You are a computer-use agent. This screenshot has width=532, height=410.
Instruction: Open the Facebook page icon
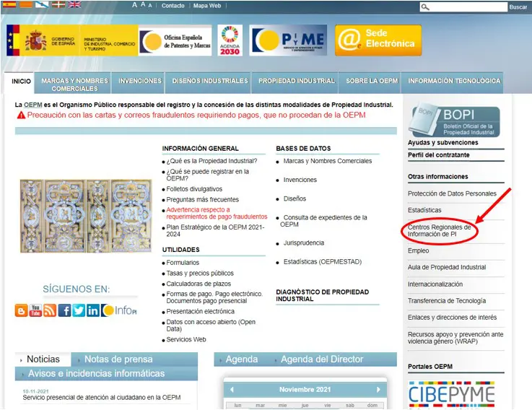pyautogui.click(x=64, y=310)
